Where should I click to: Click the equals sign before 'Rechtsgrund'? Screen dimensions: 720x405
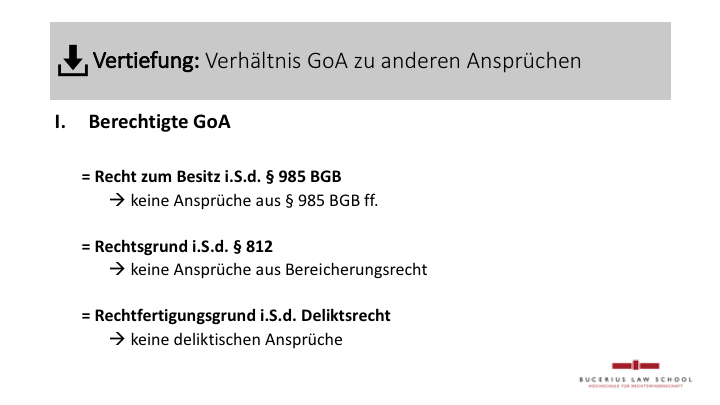pos(86,245)
